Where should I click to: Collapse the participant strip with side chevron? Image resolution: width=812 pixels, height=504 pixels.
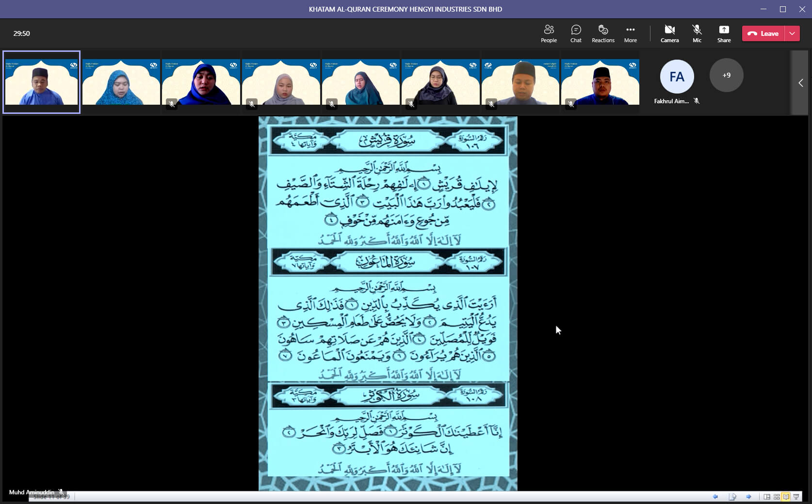click(800, 83)
